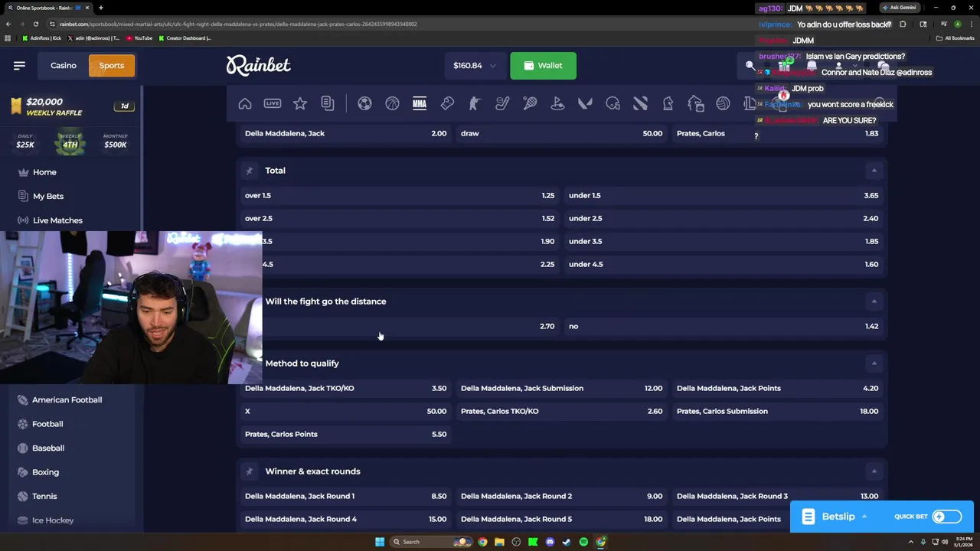This screenshot has width=980, height=551.
Task: Select the MMA sport icon
Action: point(420,103)
